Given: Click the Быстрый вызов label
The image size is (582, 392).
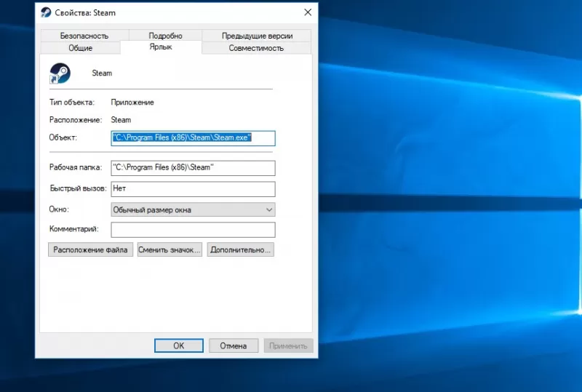Looking at the screenshot, I should (79, 188).
